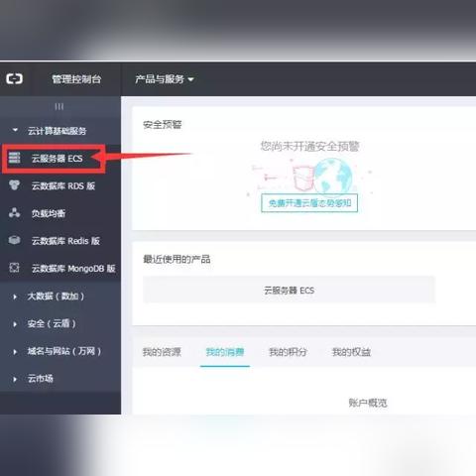Open 云数据库 RDS 版

coord(63,185)
